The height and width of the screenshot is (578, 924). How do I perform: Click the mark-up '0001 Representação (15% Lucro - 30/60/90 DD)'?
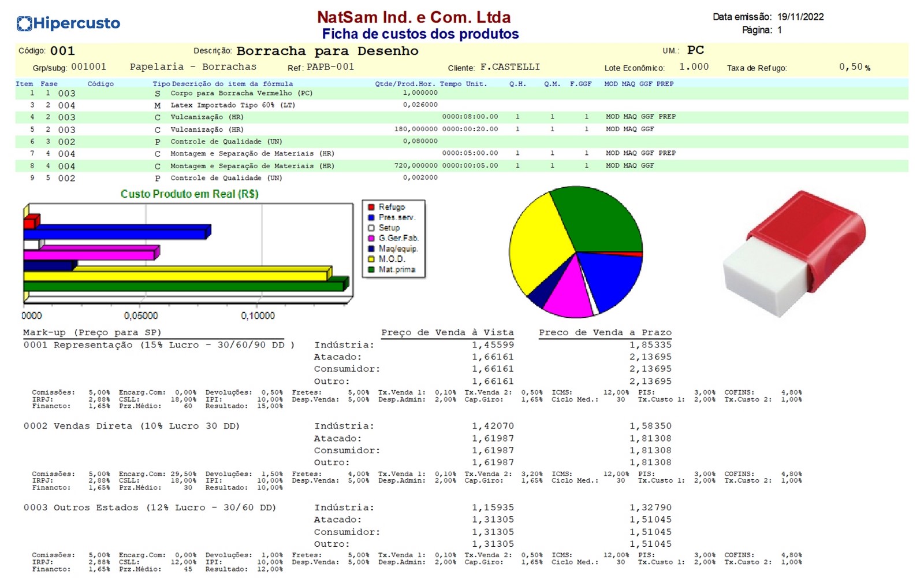[x=159, y=345]
